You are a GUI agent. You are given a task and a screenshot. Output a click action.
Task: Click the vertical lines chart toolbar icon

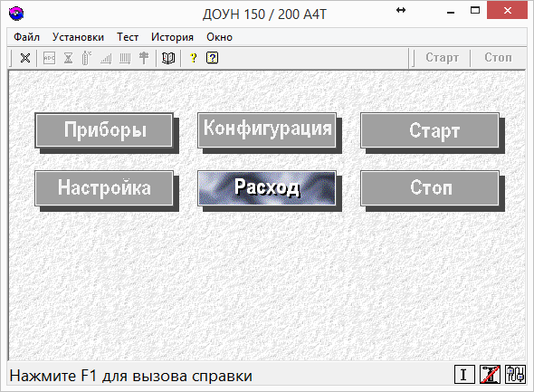(x=125, y=59)
